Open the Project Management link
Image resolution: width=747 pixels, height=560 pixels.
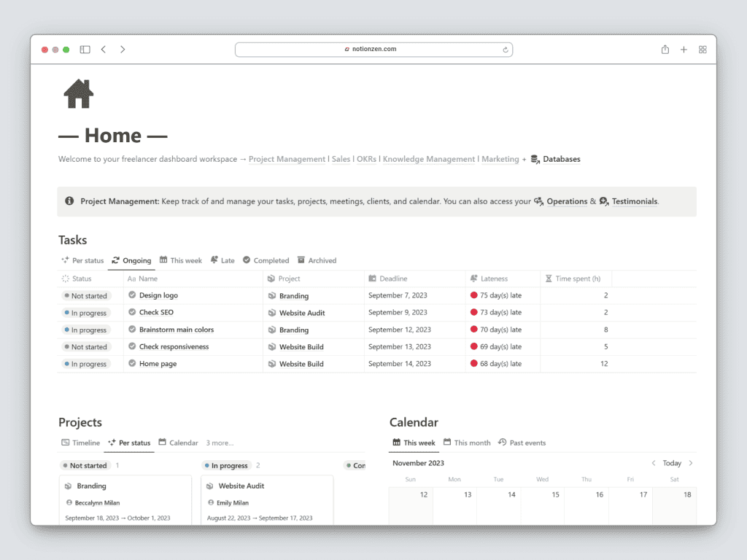[x=287, y=159]
